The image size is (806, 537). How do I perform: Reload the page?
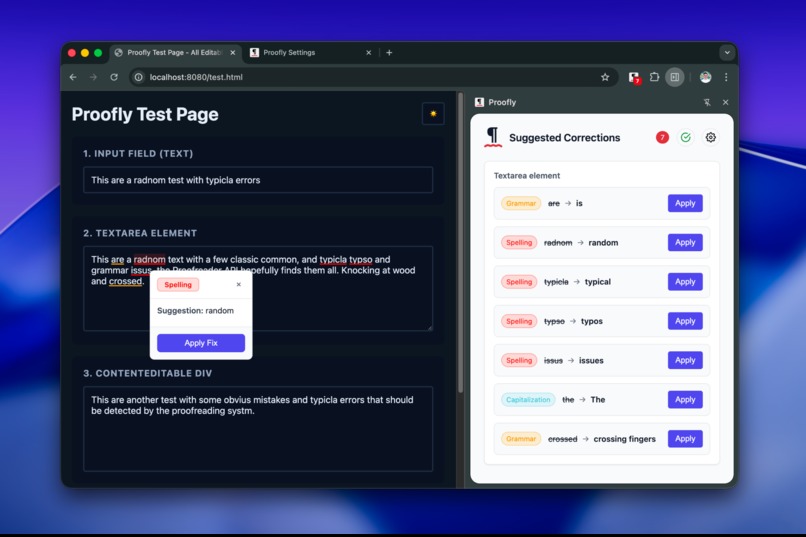[114, 77]
